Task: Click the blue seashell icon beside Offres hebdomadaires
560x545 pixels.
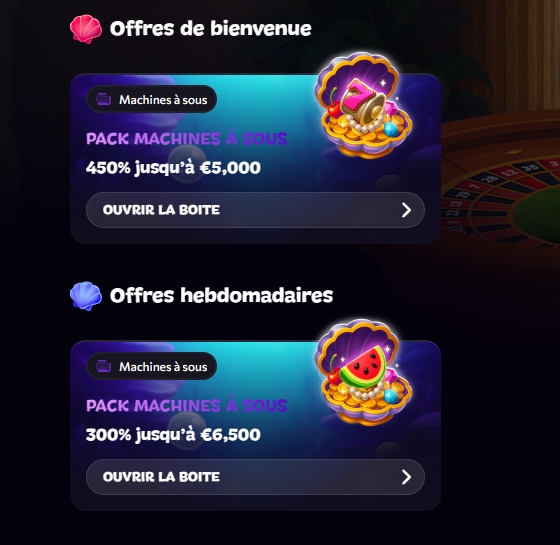Action: pos(86,296)
